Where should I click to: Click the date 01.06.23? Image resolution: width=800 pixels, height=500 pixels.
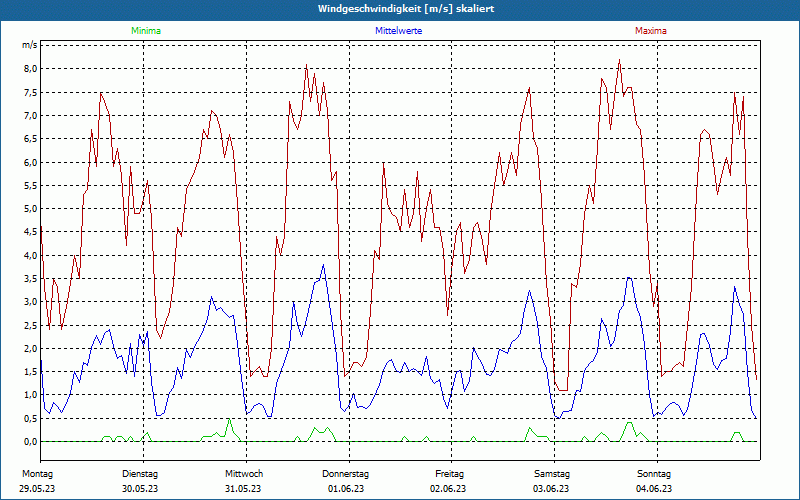point(346,489)
